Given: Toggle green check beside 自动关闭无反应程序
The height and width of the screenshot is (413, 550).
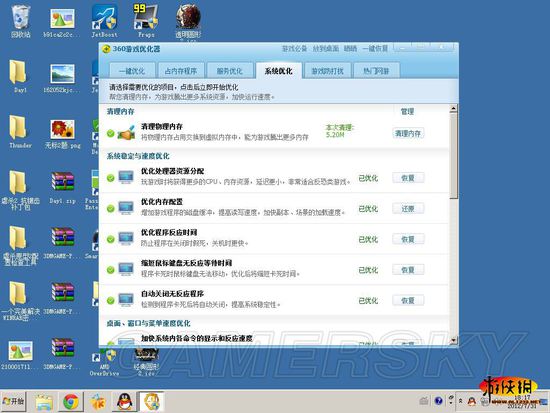Looking at the screenshot, I should 110,300.
